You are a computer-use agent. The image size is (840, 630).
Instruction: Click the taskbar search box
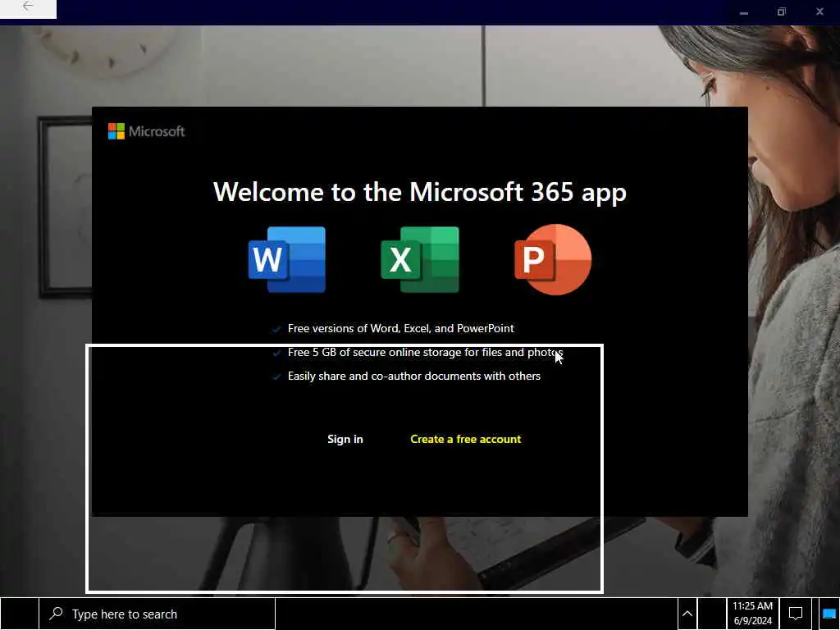157,614
